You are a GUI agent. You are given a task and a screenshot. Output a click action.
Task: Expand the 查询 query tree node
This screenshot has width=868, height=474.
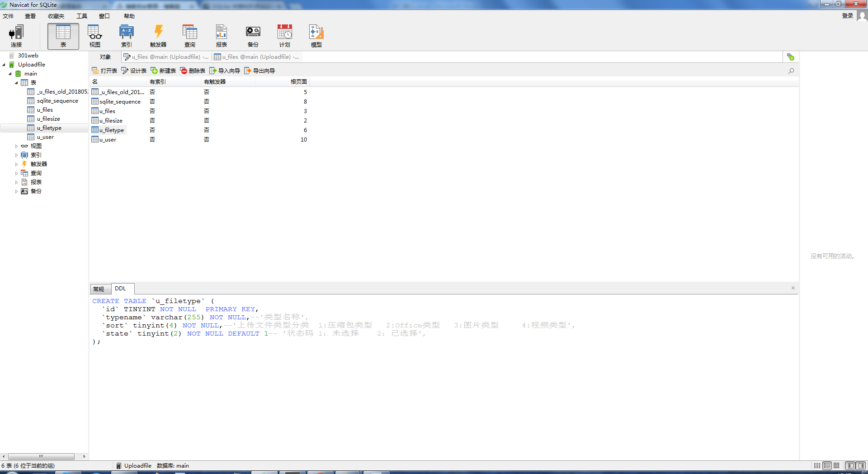(16, 173)
